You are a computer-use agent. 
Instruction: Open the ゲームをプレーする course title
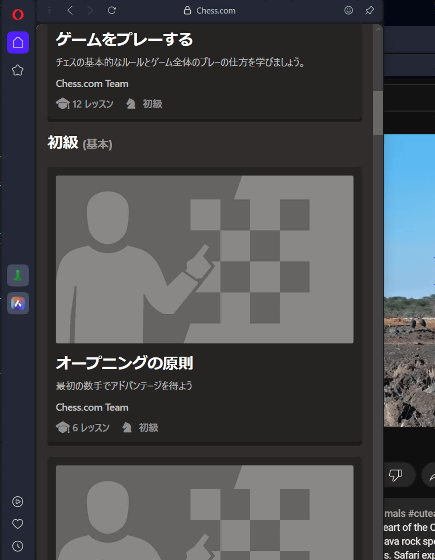[124, 39]
